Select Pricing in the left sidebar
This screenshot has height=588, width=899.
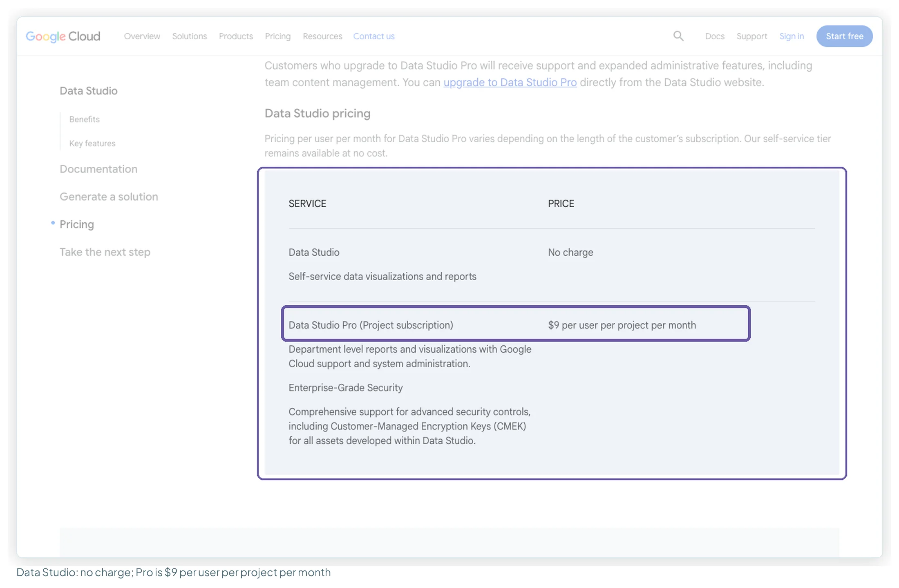(x=77, y=225)
